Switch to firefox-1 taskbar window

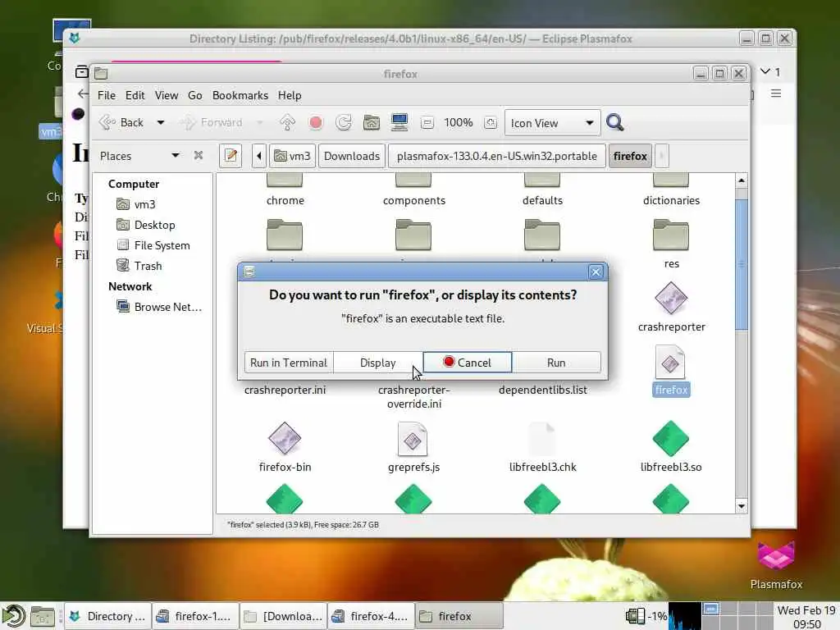click(x=195, y=616)
